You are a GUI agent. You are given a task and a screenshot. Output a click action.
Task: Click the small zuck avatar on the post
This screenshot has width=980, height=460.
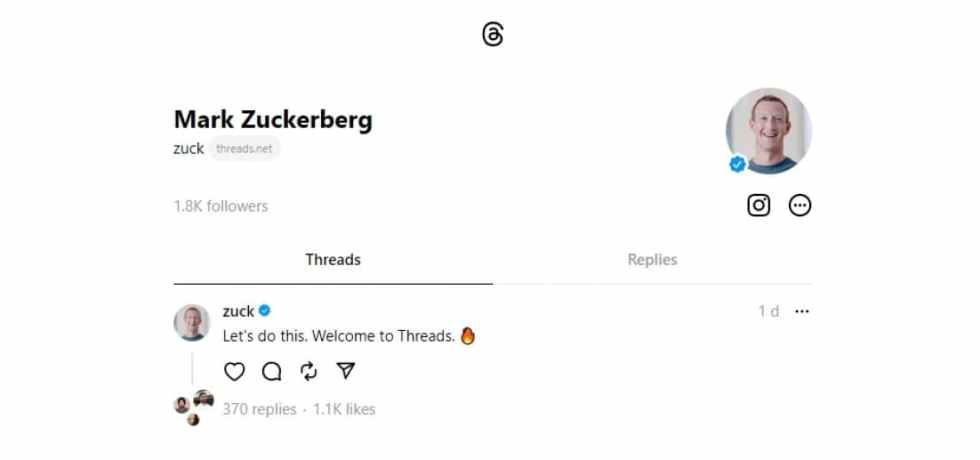click(192, 322)
